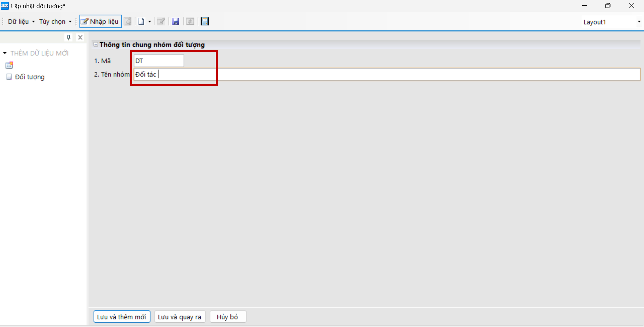
Task: Close the left side panel
Action: 80,37
